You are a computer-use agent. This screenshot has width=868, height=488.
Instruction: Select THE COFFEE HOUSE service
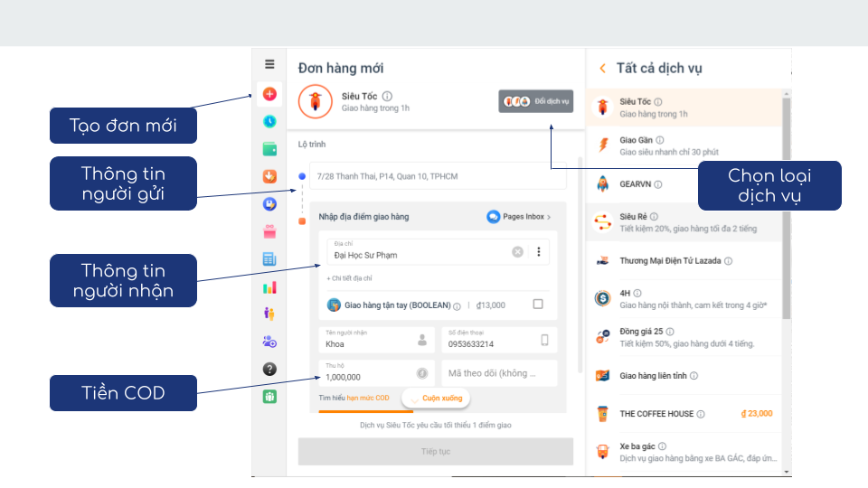click(684, 414)
